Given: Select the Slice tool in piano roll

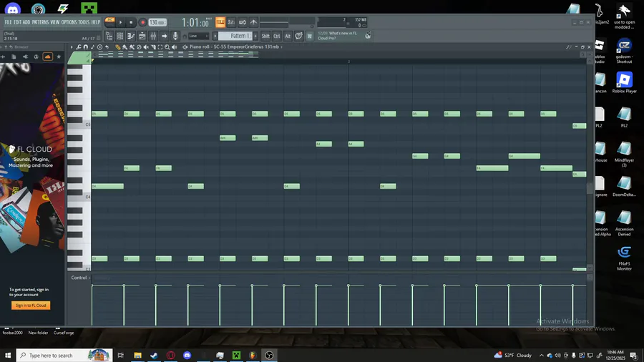Looking at the screenshot, I should pos(153,47).
